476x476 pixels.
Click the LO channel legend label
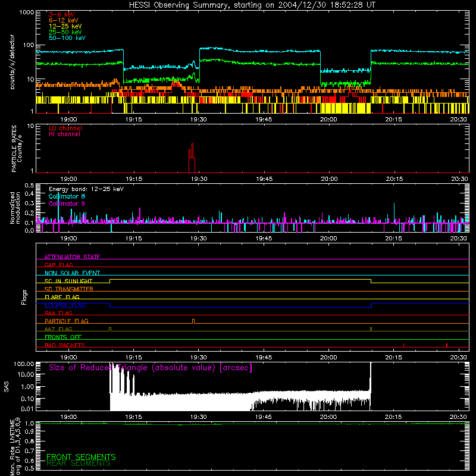(x=65, y=128)
